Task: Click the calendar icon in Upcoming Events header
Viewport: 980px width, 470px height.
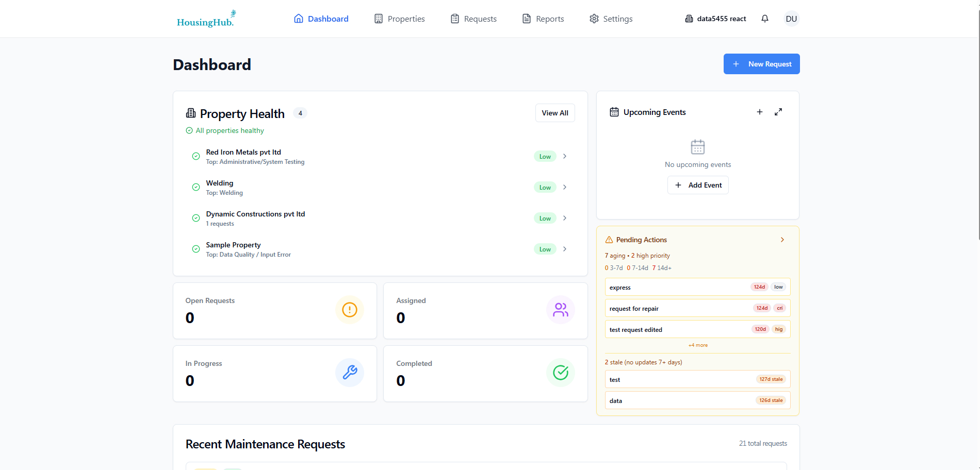Action: point(614,111)
